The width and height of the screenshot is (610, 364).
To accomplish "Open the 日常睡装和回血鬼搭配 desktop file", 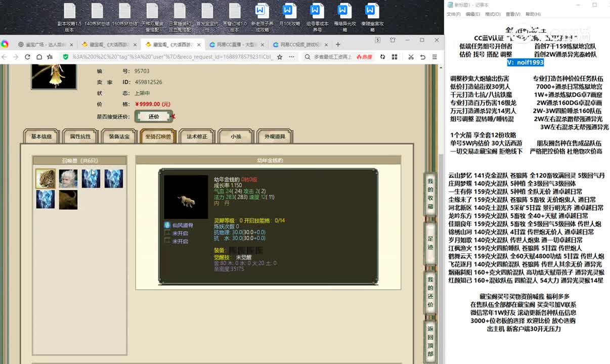I will click(x=180, y=17).
